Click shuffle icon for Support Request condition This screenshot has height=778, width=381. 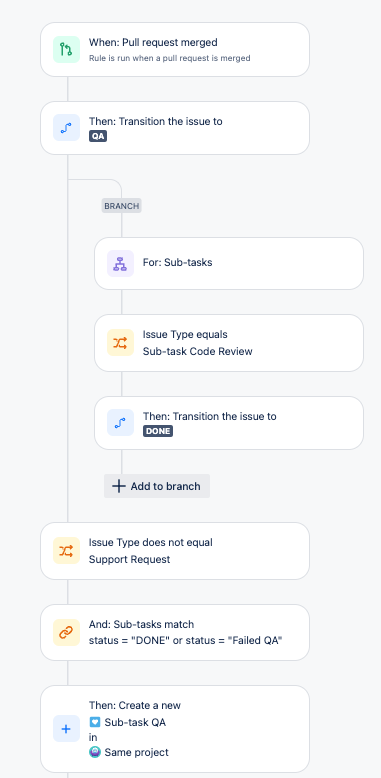pos(66,551)
